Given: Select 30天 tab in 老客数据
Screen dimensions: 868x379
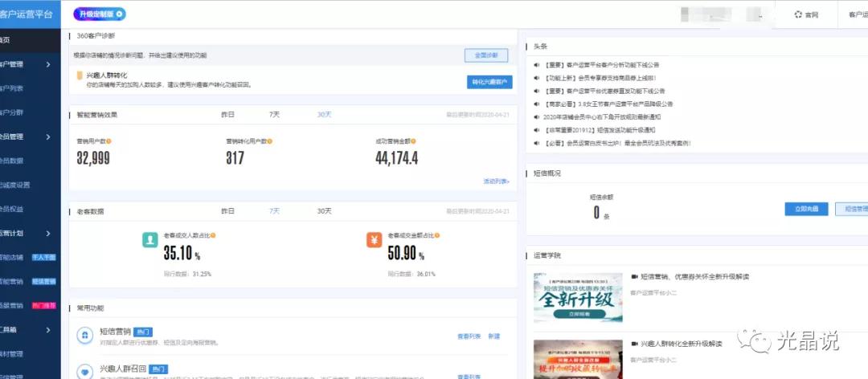Looking at the screenshot, I should [x=325, y=211].
